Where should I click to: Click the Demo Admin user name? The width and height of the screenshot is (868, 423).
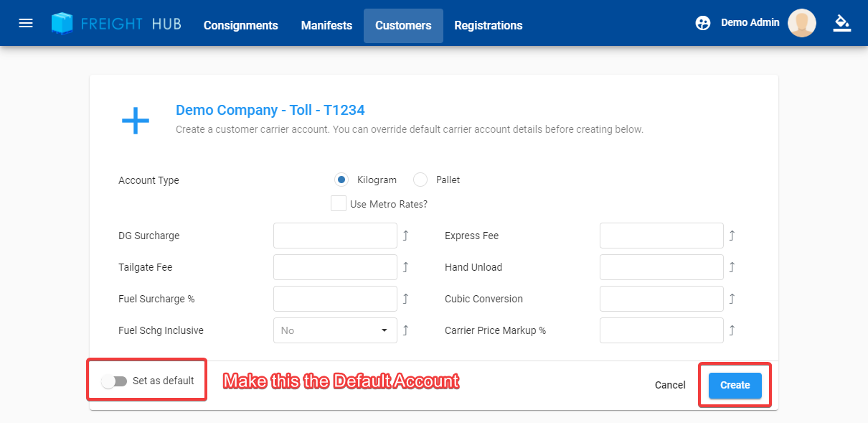click(x=750, y=22)
